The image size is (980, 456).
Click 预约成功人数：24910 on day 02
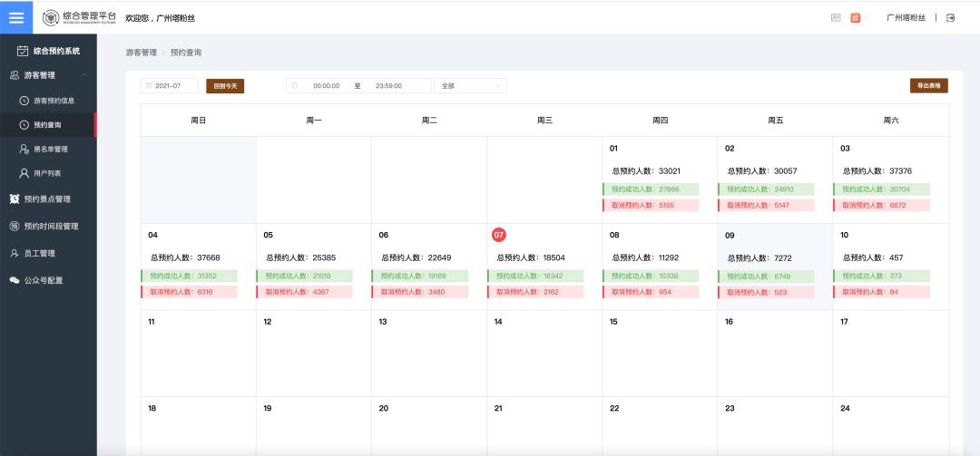(x=766, y=189)
